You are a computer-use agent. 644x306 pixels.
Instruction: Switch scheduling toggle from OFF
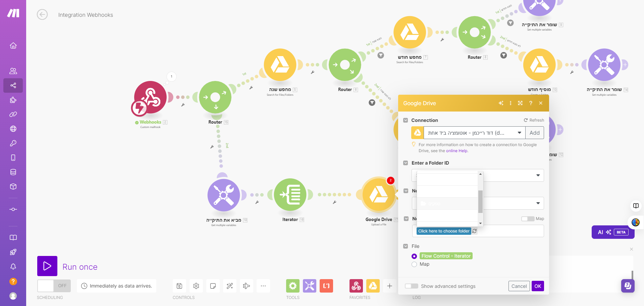click(x=54, y=286)
